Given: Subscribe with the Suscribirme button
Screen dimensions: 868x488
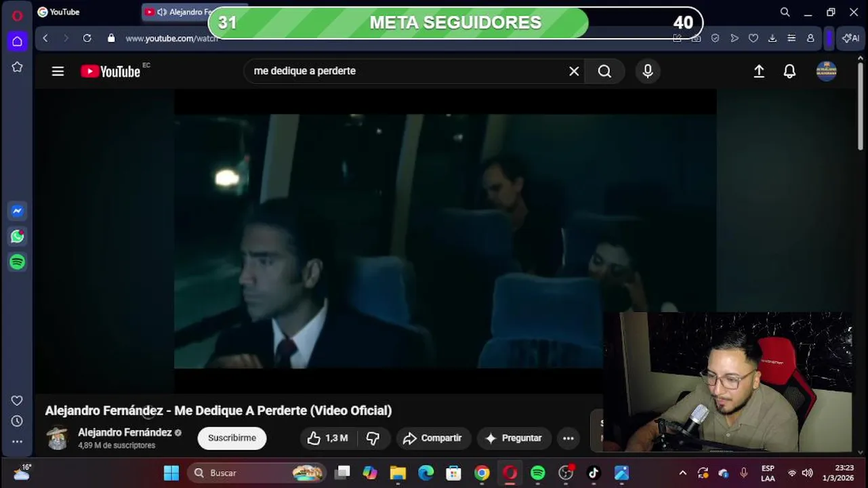Looking at the screenshot, I should [232, 438].
